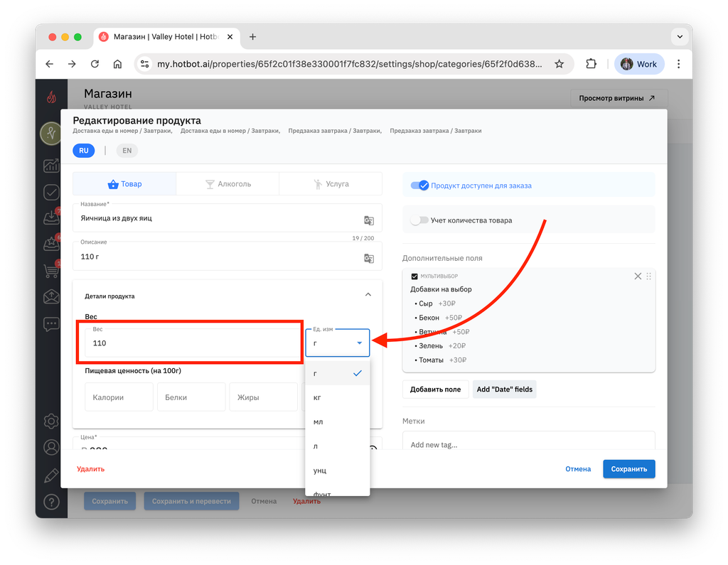Click the Белки input field
Viewport: 728px width, 565px height.
[x=191, y=397]
